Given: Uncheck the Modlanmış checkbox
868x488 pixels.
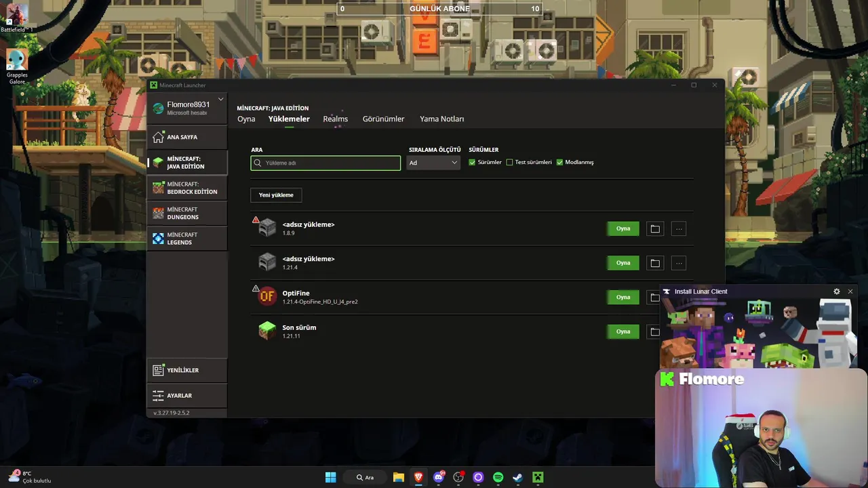Looking at the screenshot, I should click(x=559, y=162).
